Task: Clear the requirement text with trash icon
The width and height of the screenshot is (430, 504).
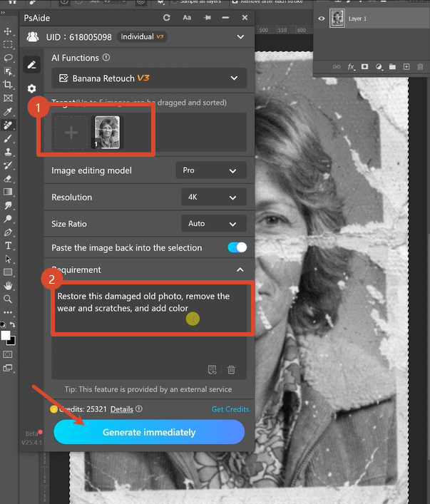Action: pyautogui.click(x=231, y=370)
